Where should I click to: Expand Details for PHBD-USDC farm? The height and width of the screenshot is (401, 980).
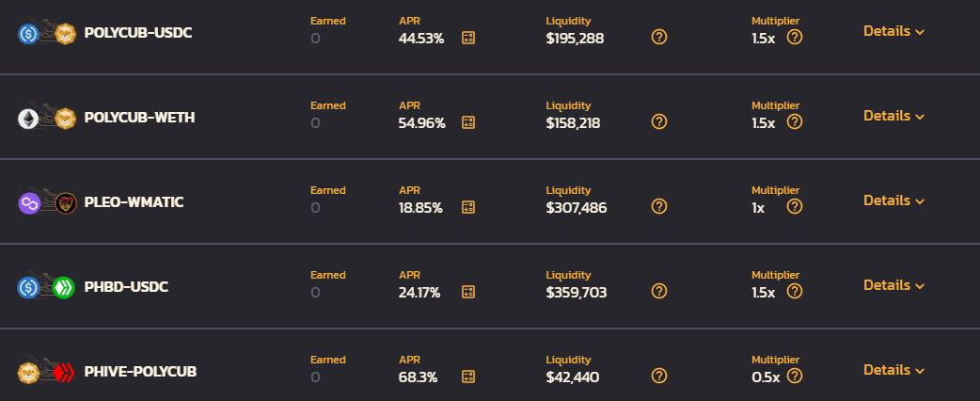tap(893, 284)
